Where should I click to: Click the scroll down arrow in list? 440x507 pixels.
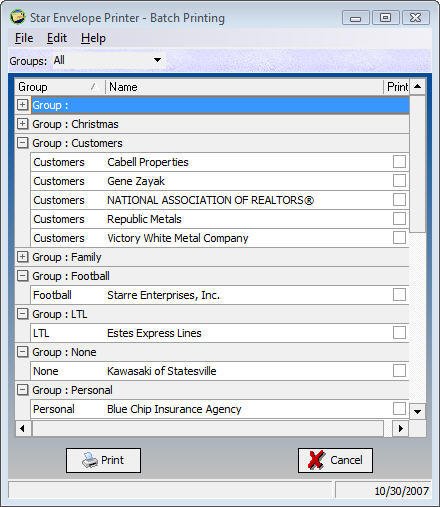tap(417, 411)
